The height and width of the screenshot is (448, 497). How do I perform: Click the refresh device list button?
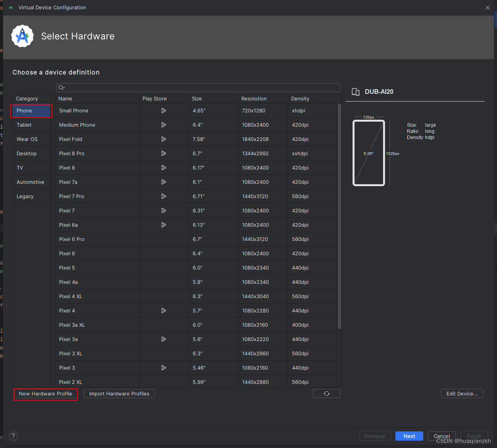[327, 394]
